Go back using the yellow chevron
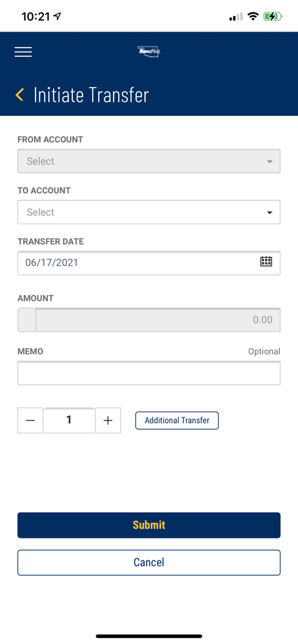 point(19,95)
